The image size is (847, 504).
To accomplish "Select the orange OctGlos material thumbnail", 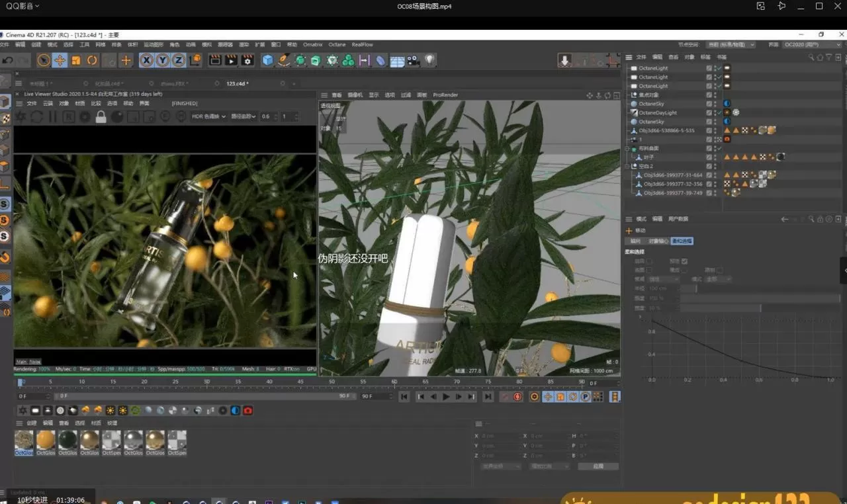I will click(45, 439).
